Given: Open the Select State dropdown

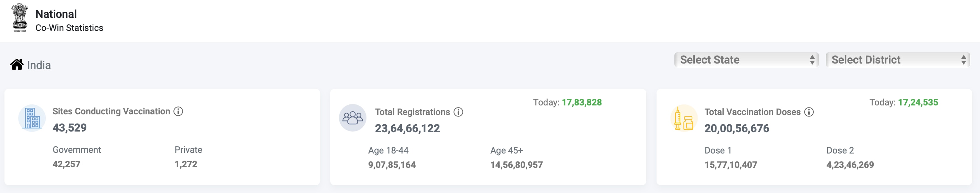Looking at the screenshot, I should (x=746, y=60).
